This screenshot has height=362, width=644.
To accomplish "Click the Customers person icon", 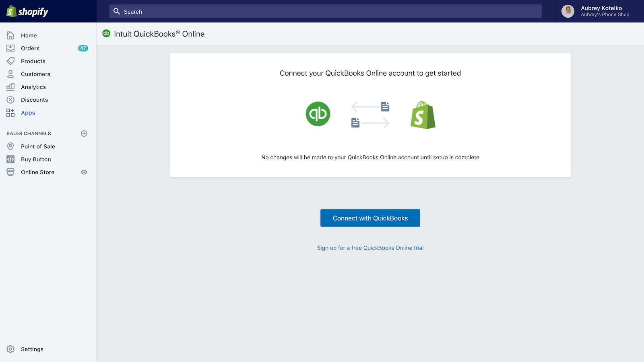I will [x=10, y=74].
